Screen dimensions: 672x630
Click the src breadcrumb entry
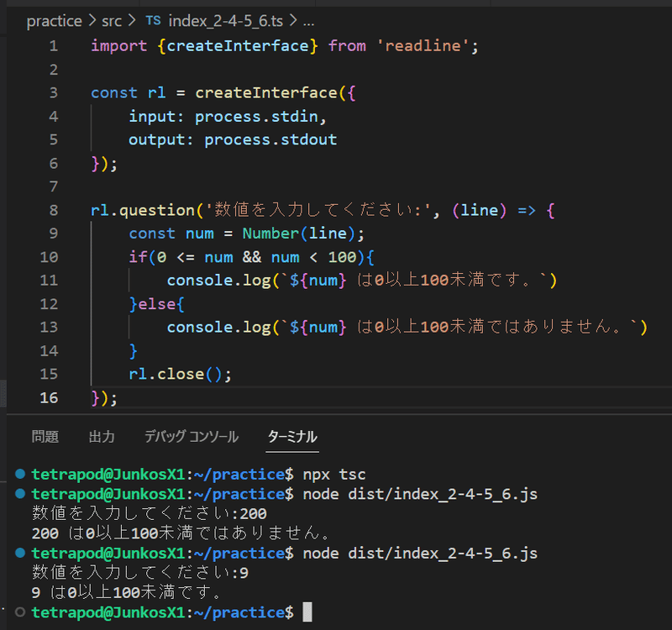point(111,21)
